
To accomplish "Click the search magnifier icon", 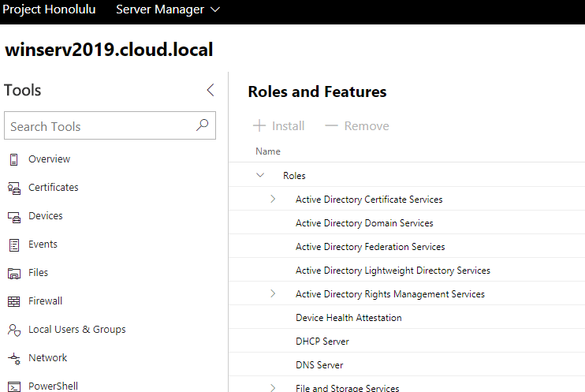I will [x=203, y=125].
